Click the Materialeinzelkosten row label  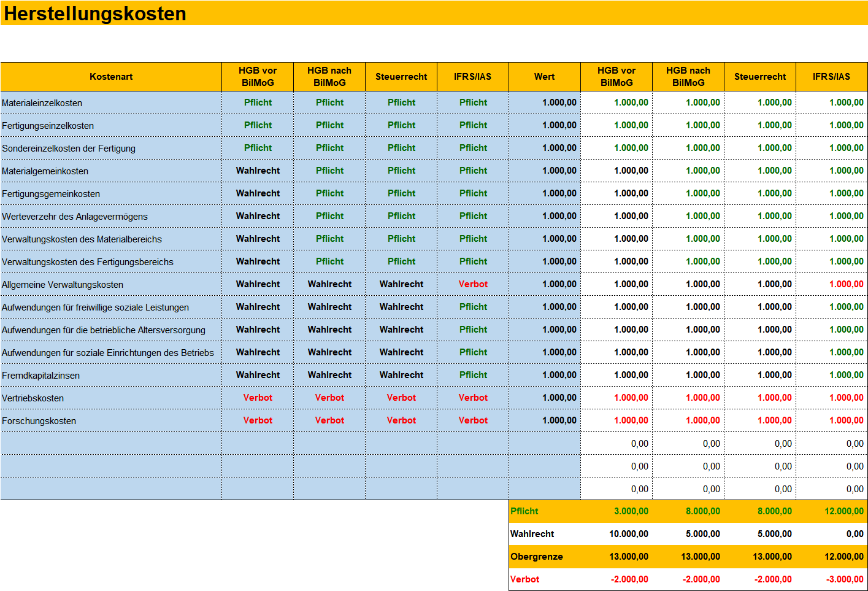click(42, 103)
